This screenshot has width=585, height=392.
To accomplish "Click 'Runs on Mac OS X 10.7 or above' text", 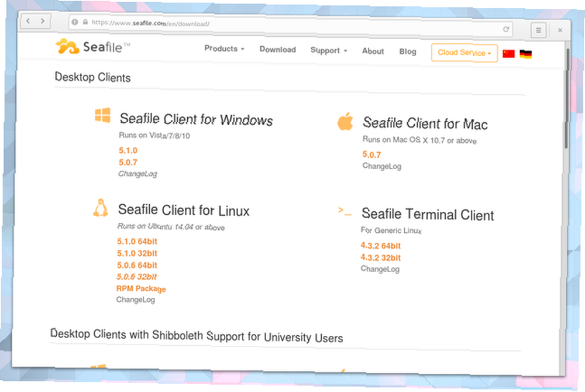I will click(x=419, y=140).
